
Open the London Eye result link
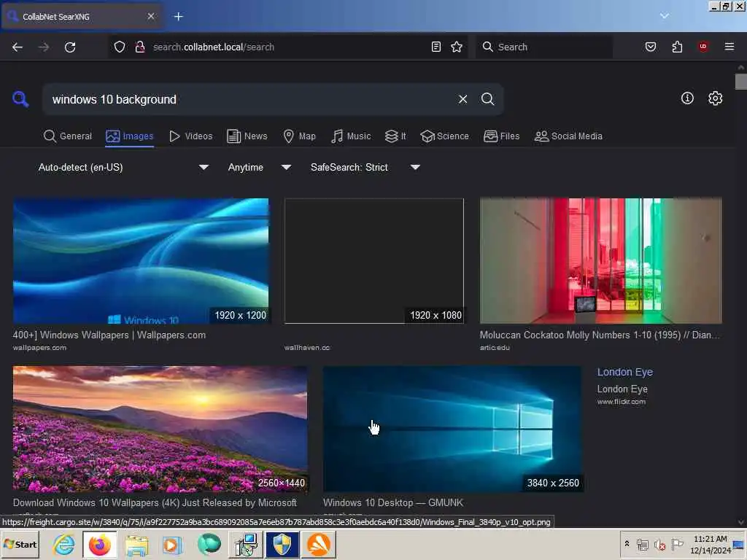[625, 372]
